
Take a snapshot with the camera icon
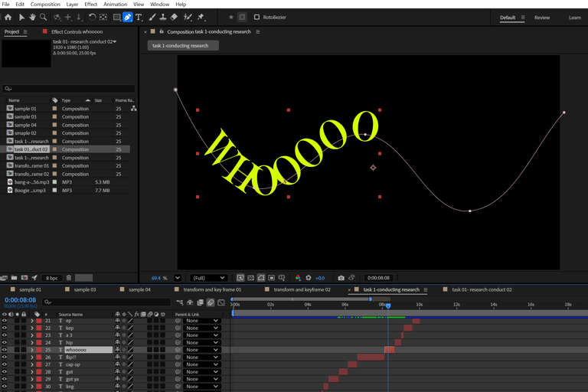[341, 278]
